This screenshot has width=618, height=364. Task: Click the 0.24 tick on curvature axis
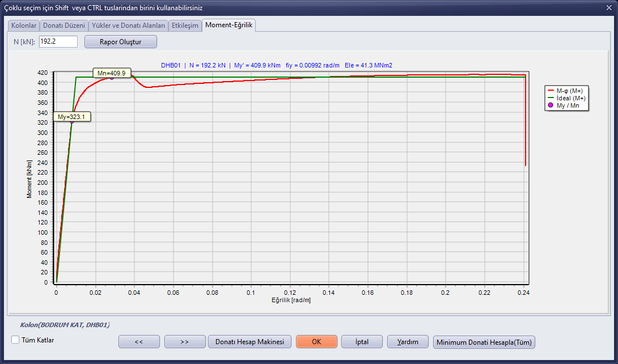(x=523, y=293)
